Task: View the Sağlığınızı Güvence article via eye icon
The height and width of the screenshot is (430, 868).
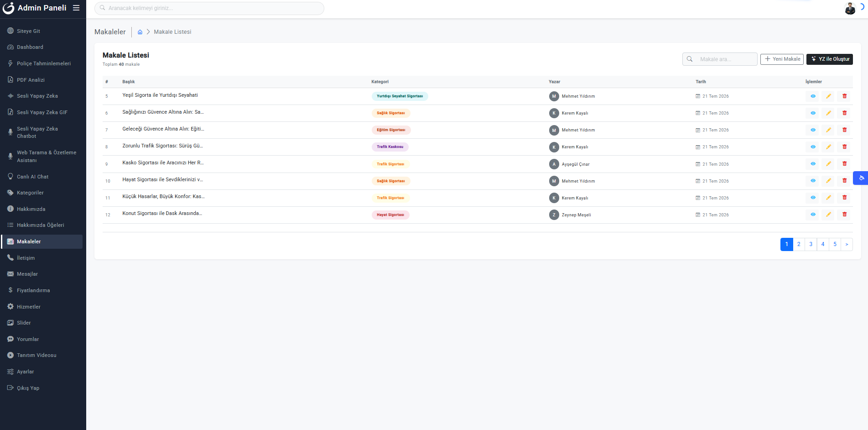Action: click(813, 113)
